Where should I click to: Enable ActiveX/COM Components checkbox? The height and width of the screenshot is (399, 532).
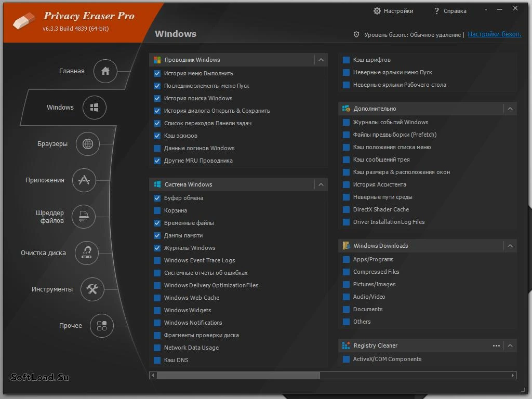point(346,359)
